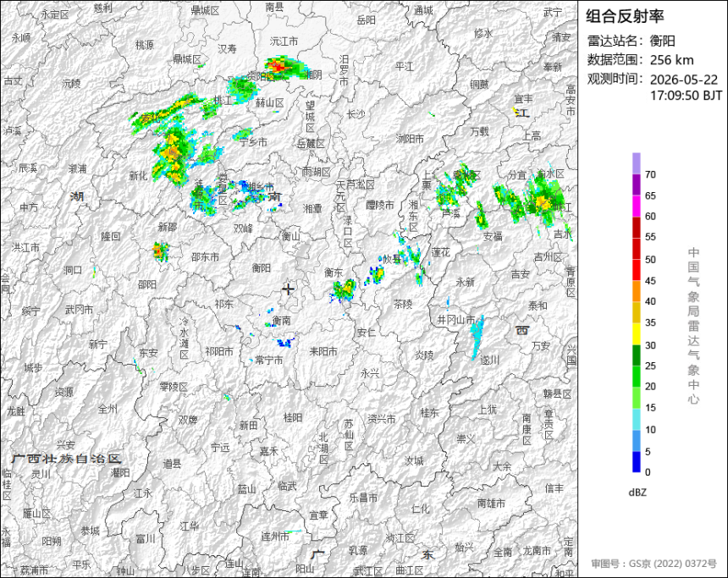The width and height of the screenshot is (728, 578).
Task: Pick the light purple swatch above 70
Action: point(636,163)
